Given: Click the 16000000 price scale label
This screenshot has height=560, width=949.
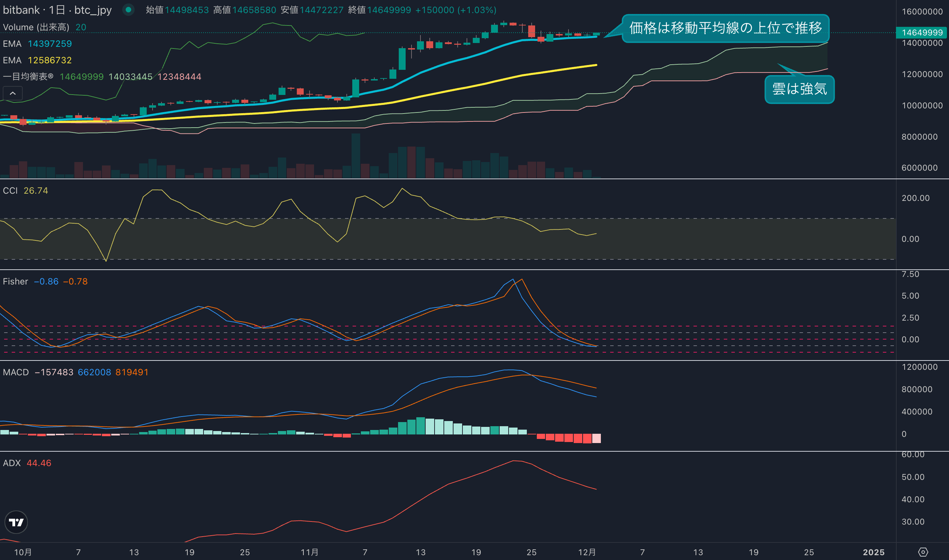Looking at the screenshot, I should pyautogui.click(x=922, y=12).
